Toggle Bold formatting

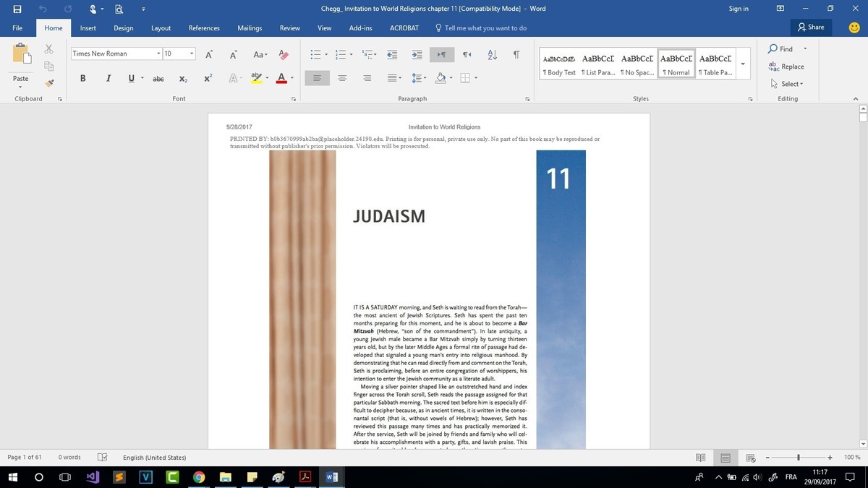[83, 78]
